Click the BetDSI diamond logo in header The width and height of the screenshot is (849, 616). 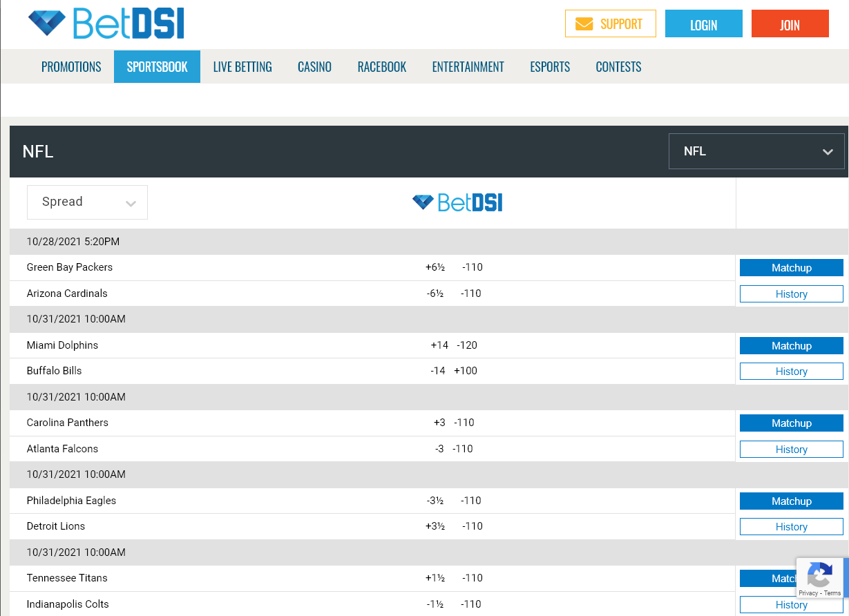[47, 23]
